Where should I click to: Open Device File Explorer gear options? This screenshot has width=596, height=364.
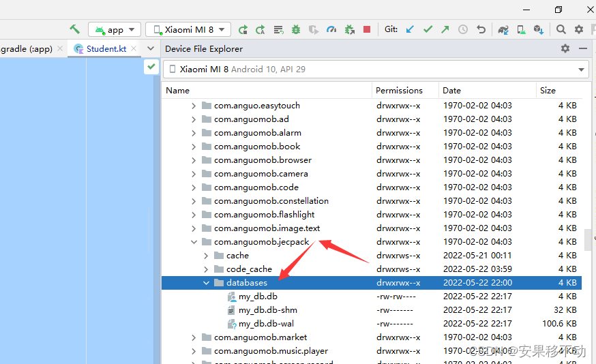[565, 48]
